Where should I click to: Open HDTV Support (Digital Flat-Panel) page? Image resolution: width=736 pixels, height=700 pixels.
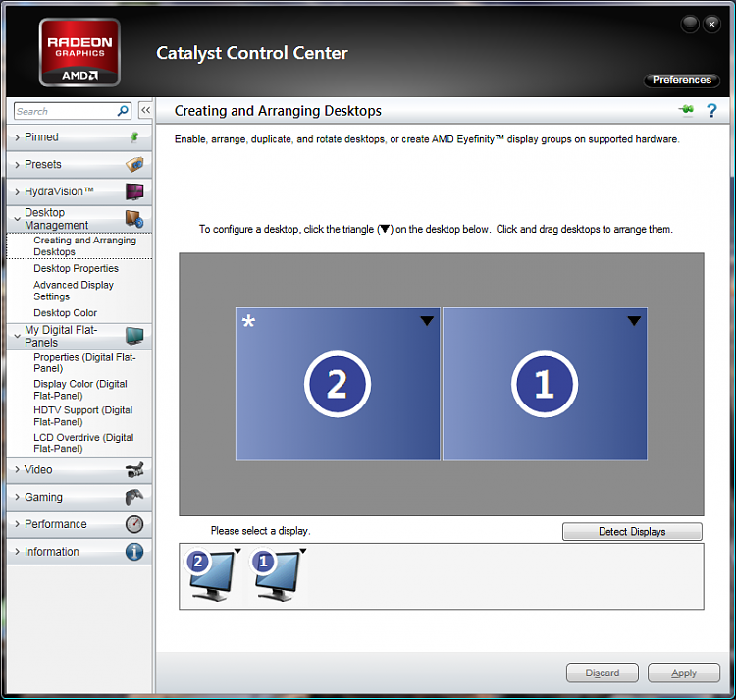pyautogui.click(x=83, y=416)
